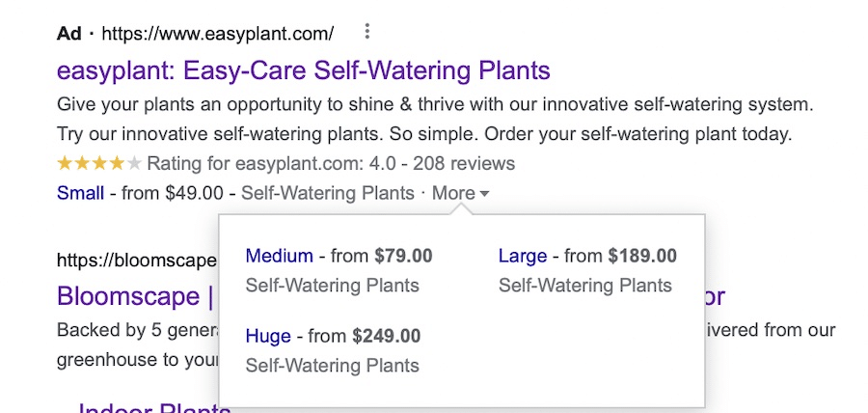Screen dimensions: 868x413
Task: Click the $79.00 Medium price
Action: click(x=403, y=256)
